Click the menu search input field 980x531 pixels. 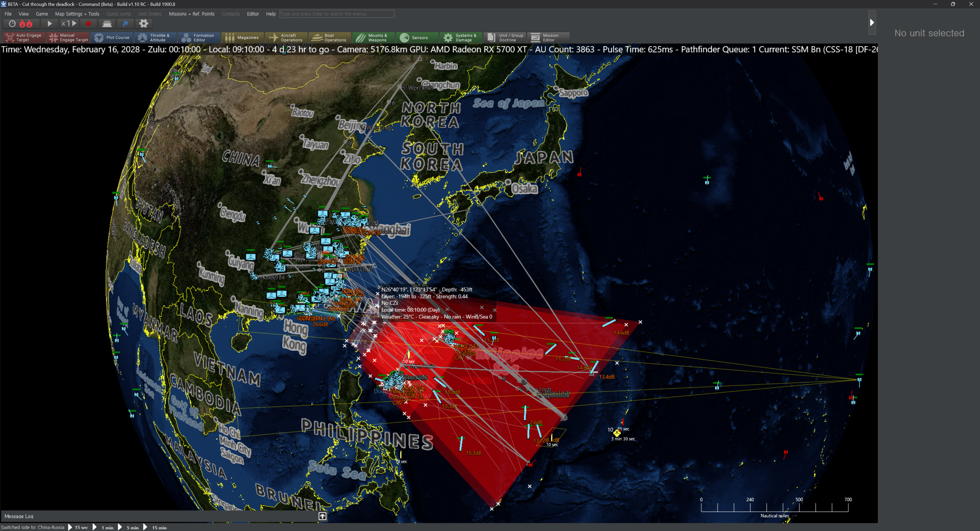337,14
